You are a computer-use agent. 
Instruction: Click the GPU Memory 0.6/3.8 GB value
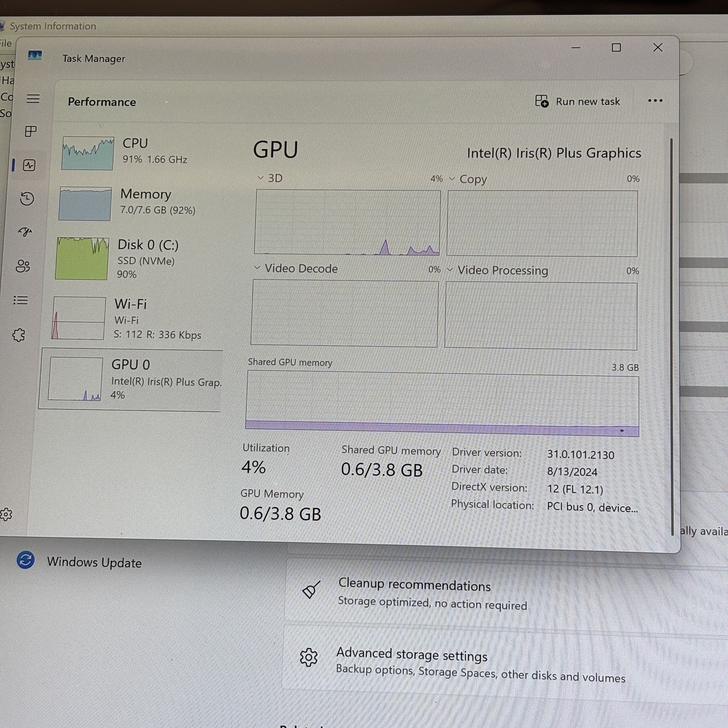click(280, 514)
